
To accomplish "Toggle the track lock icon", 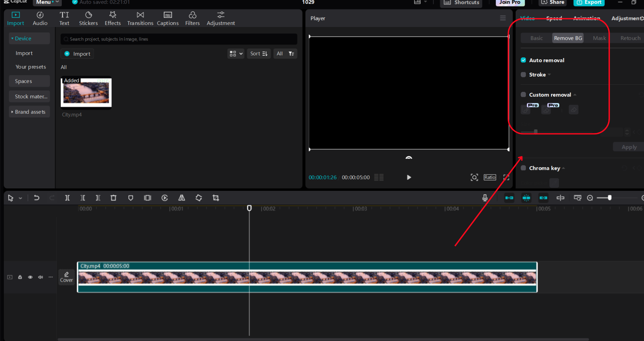I will tap(20, 277).
